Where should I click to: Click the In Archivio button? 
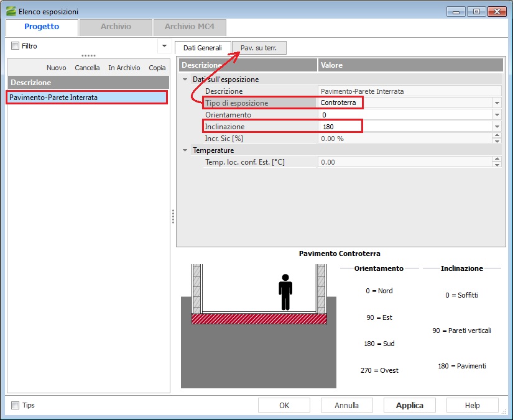124,68
